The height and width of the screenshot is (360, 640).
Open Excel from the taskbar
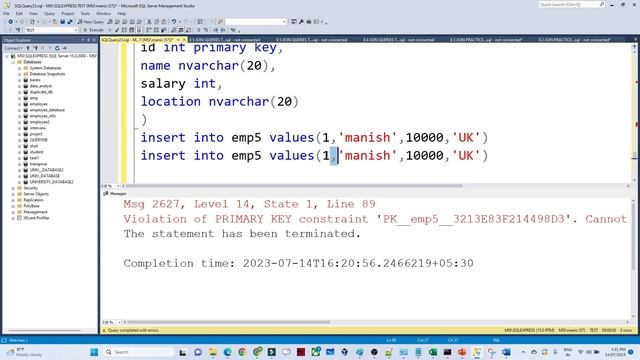click(433, 352)
